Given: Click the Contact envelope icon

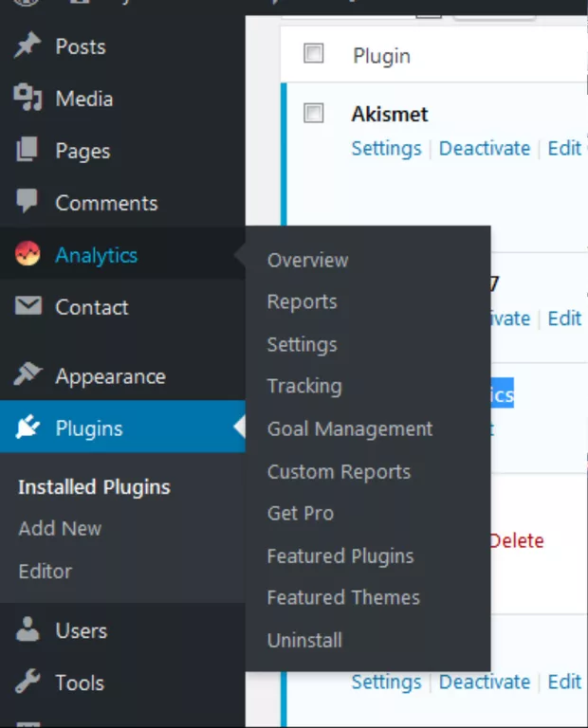Looking at the screenshot, I should click(x=28, y=306).
